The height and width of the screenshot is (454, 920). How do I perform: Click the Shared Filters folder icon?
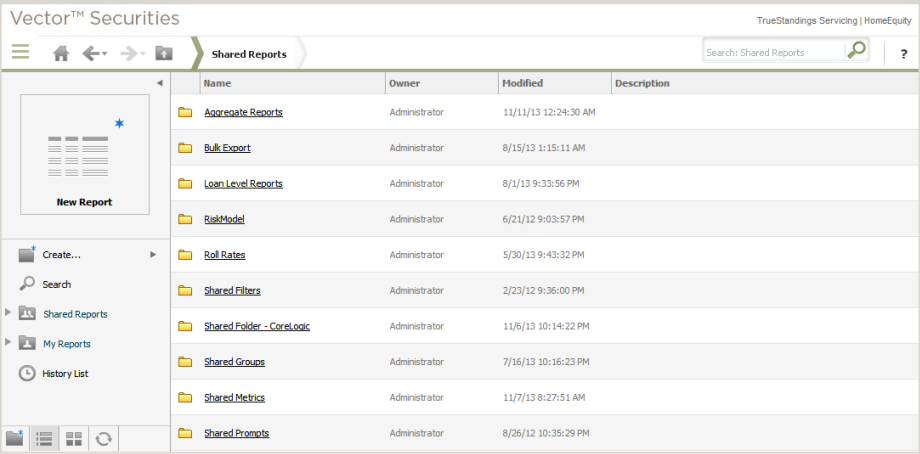[x=185, y=291]
